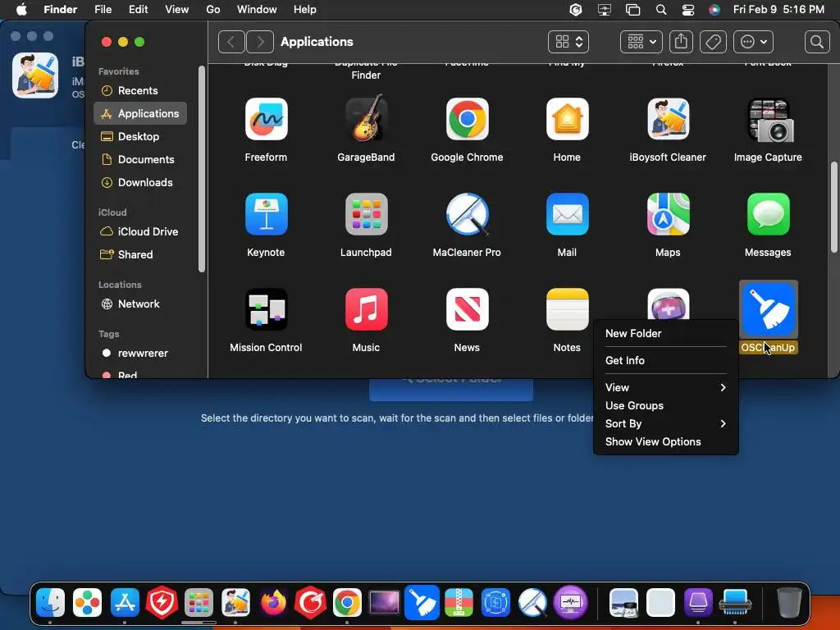Image resolution: width=840 pixels, height=630 pixels.
Task: Open the Edit menu in menu bar
Action: click(138, 10)
